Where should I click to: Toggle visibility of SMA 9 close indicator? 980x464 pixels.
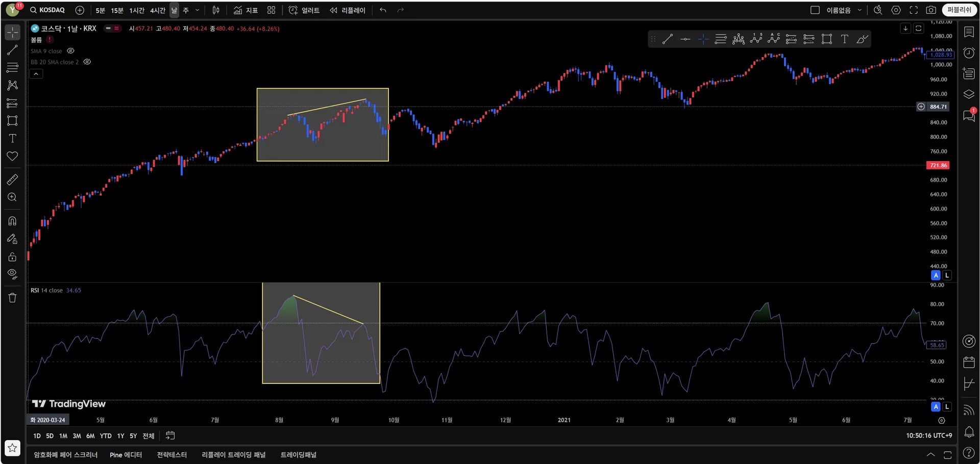click(71, 51)
